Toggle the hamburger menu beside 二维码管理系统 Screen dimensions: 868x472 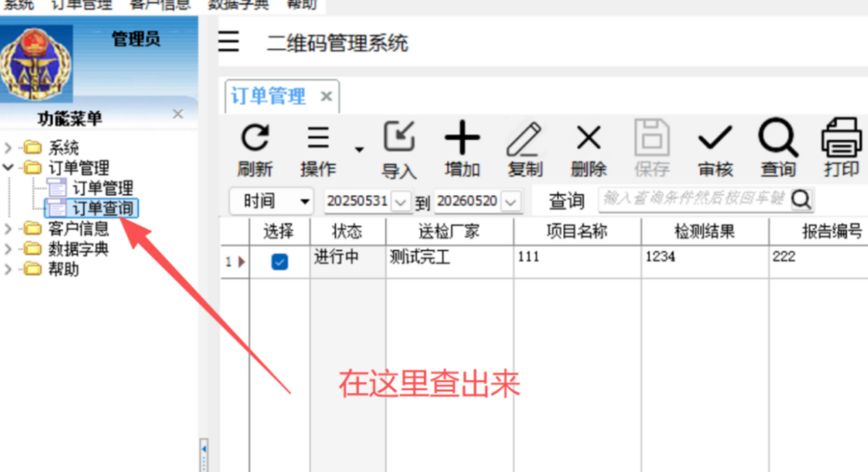pos(229,42)
